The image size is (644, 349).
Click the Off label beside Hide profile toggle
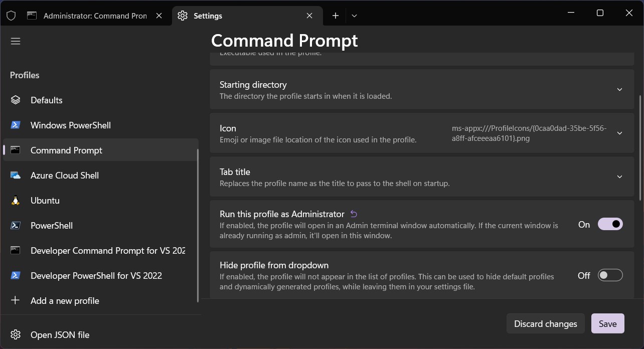click(x=584, y=276)
